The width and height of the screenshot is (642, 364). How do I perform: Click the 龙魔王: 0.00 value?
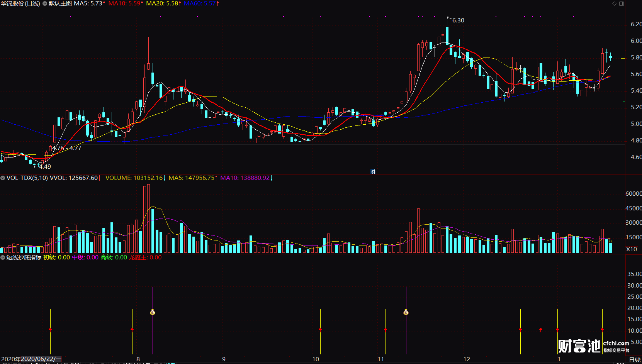click(145, 257)
